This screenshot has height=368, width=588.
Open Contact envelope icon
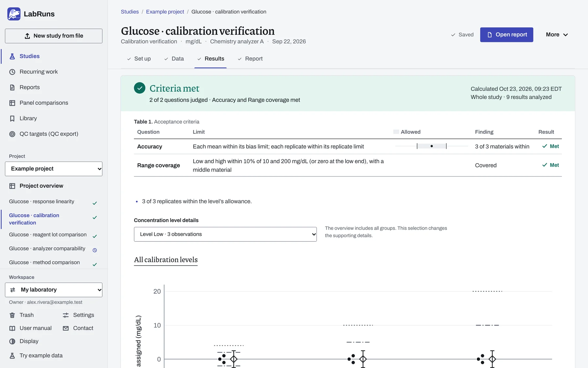[x=66, y=328]
